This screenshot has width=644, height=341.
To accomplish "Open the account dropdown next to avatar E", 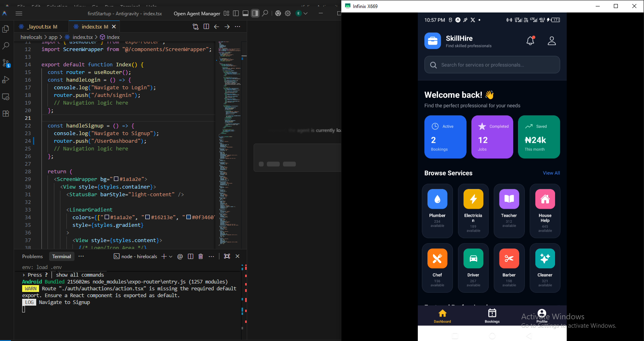I will click(x=305, y=13).
